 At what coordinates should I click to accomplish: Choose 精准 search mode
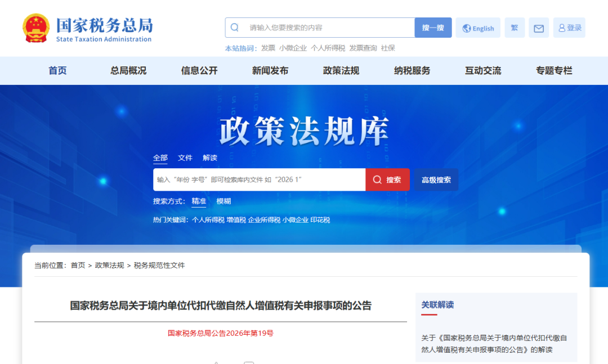click(x=199, y=201)
